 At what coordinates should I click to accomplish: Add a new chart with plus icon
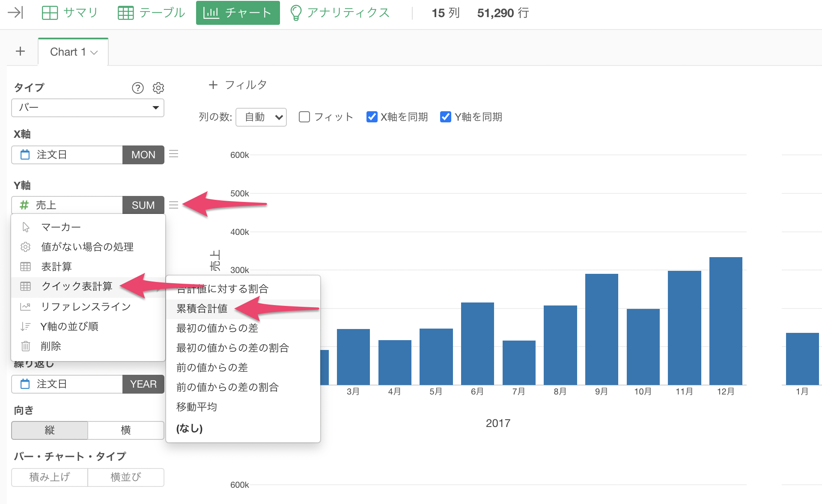(x=20, y=52)
